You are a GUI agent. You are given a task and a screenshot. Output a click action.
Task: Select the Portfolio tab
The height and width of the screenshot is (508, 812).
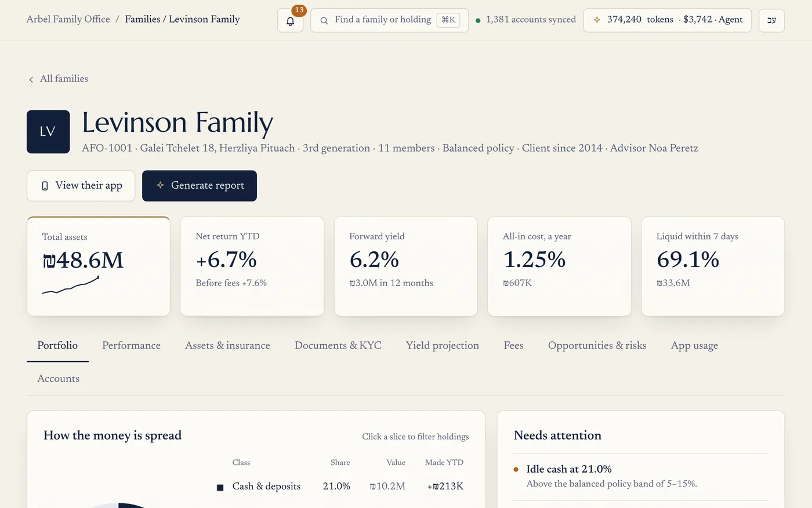(x=57, y=345)
